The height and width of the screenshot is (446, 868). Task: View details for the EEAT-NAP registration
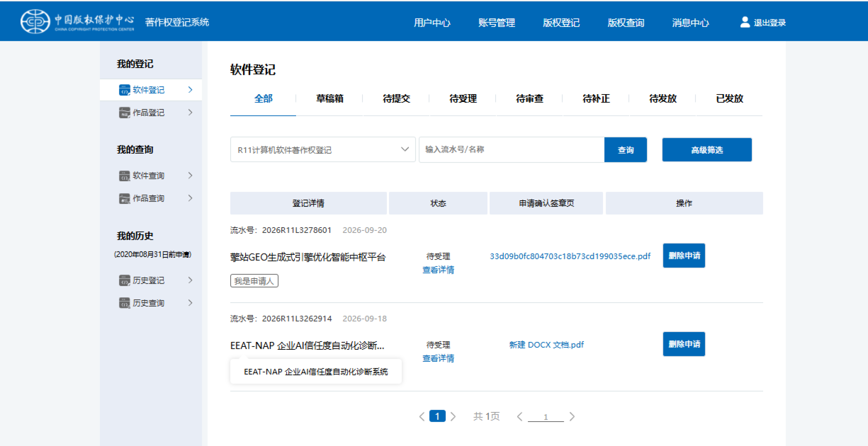(x=438, y=358)
